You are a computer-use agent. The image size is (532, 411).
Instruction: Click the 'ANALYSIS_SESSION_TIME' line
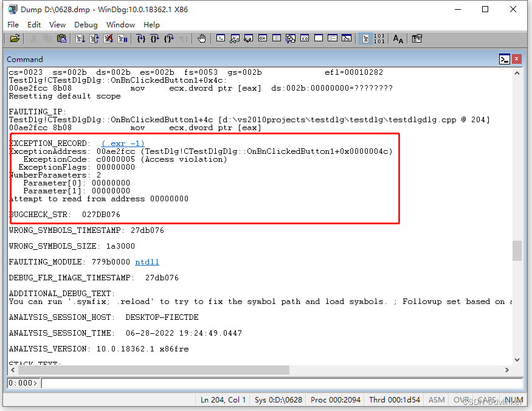click(x=125, y=333)
